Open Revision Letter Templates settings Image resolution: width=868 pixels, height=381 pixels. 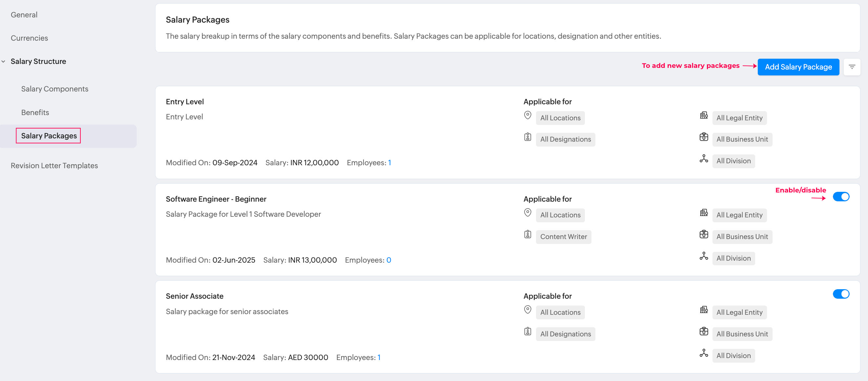(54, 165)
